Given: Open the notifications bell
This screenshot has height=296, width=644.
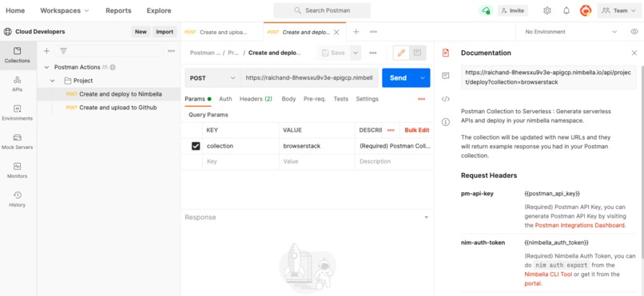Looking at the screenshot, I should tap(566, 10).
